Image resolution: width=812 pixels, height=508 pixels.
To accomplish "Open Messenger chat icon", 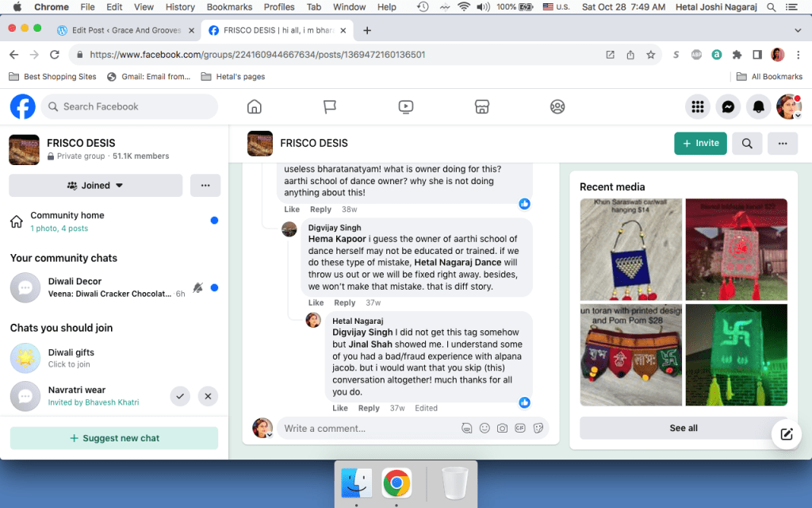I will [728, 106].
